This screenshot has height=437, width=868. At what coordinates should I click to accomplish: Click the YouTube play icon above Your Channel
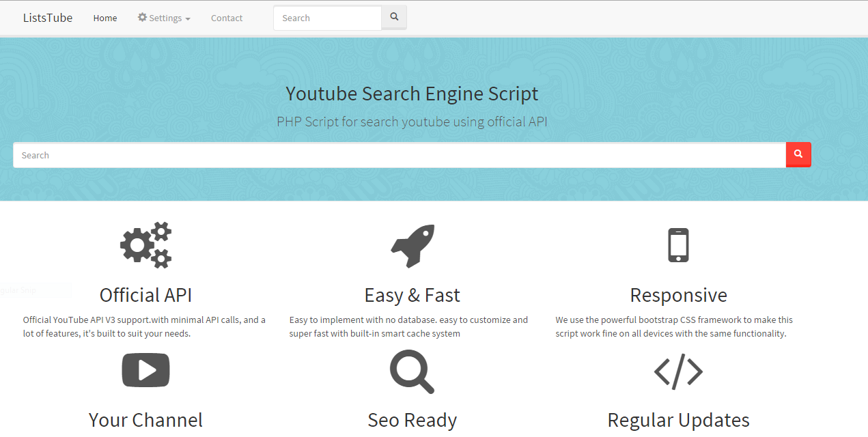[145, 370]
